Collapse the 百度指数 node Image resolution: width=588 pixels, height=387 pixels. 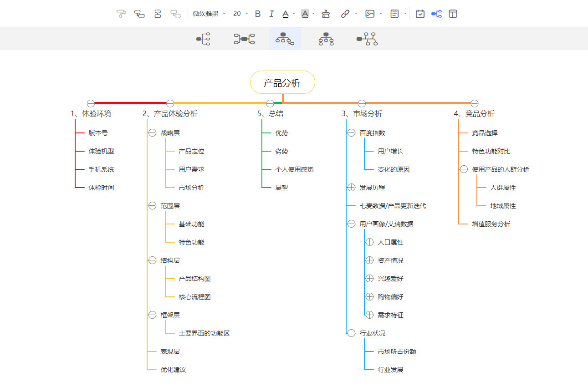(x=351, y=133)
